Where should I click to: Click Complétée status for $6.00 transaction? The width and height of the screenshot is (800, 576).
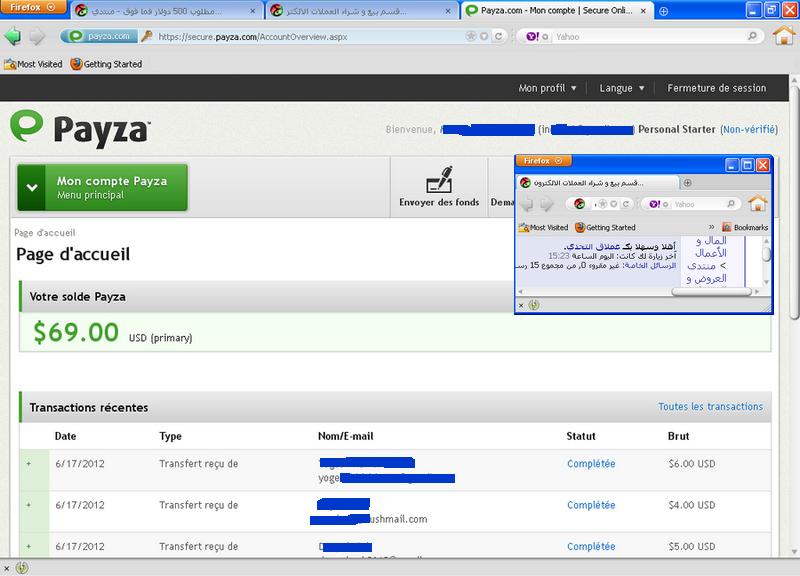coord(591,464)
